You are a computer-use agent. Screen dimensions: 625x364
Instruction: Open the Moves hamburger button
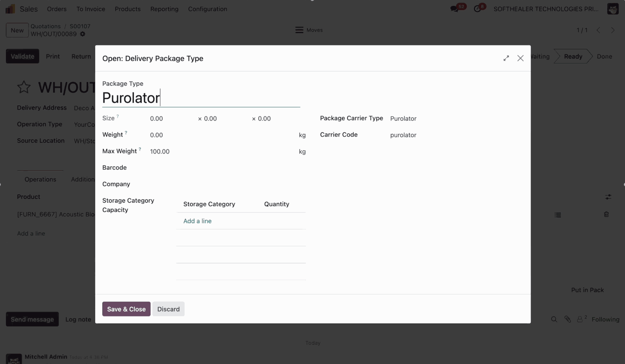click(x=309, y=30)
